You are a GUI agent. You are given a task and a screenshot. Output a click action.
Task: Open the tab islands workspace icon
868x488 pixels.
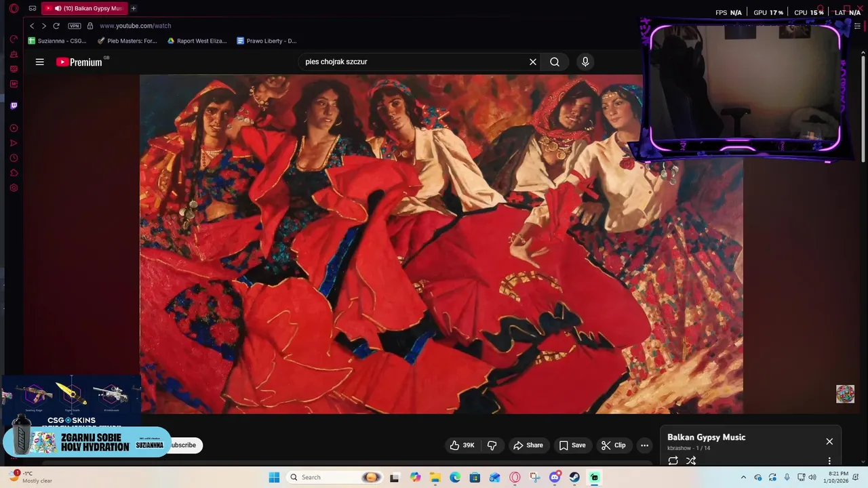click(x=32, y=8)
